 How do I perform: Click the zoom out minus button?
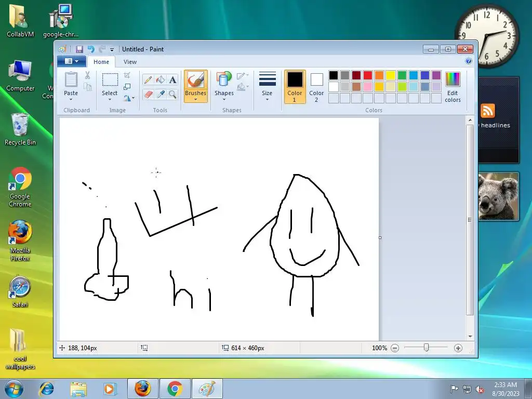pyautogui.click(x=395, y=348)
